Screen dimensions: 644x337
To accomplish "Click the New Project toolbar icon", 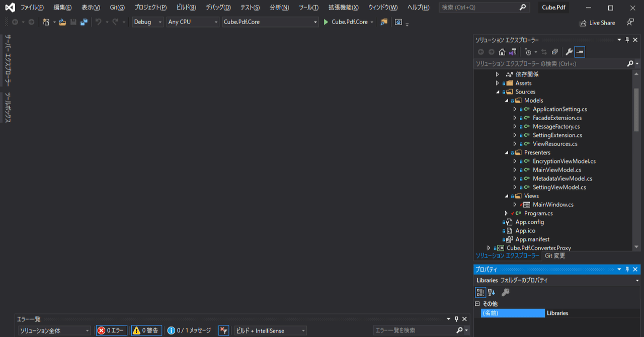I will (x=46, y=22).
